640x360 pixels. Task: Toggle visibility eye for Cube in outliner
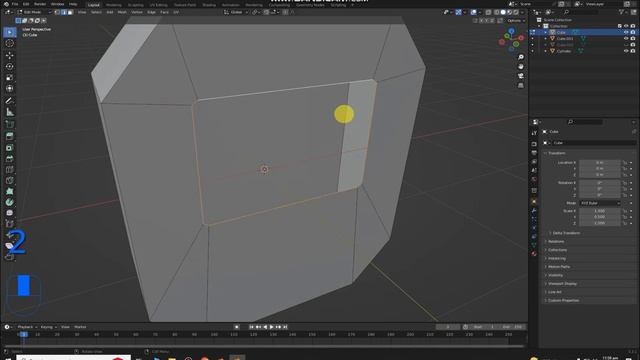(626, 32)
